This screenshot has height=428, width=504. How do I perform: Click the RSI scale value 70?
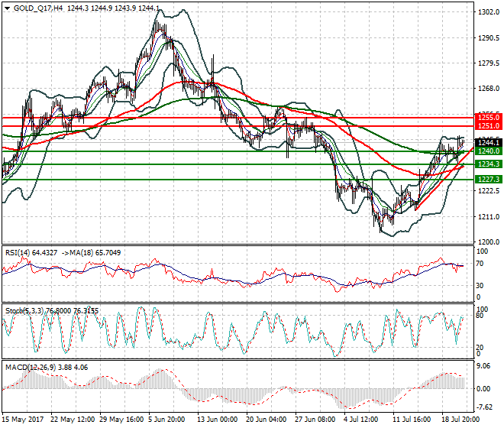point(480,264)
